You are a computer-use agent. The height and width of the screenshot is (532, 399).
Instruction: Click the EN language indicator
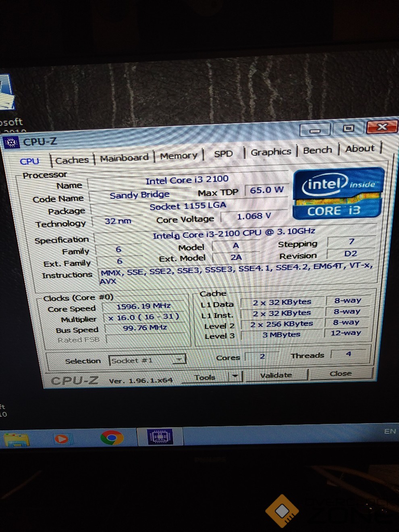(390, 431)
